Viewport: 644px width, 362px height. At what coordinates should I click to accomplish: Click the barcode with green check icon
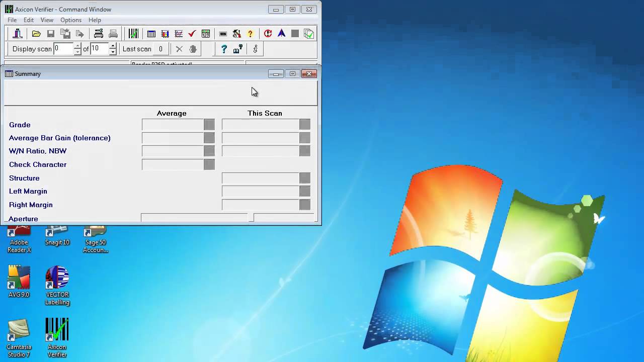pyautogui.click(x=133, y=34)
